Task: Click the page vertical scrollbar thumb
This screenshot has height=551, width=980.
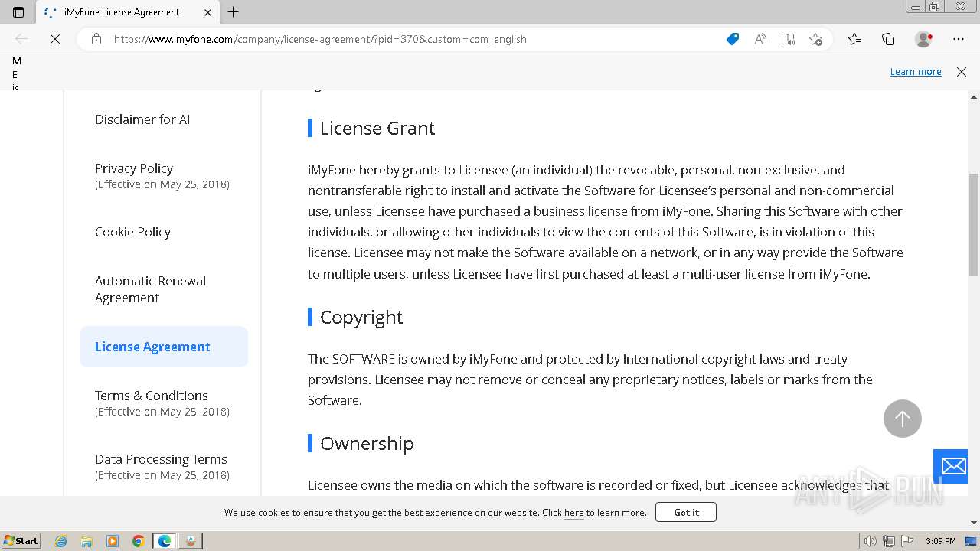Action: tap(974, 223)
